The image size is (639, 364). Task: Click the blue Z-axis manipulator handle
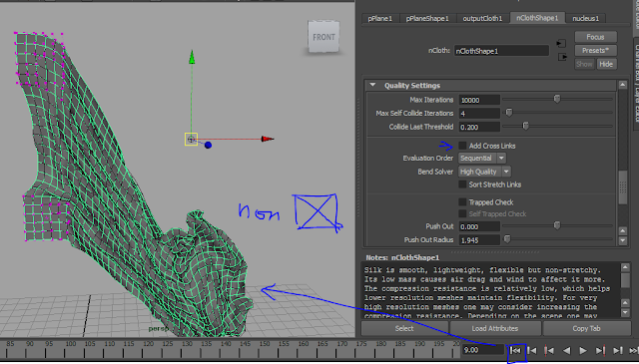208,145
